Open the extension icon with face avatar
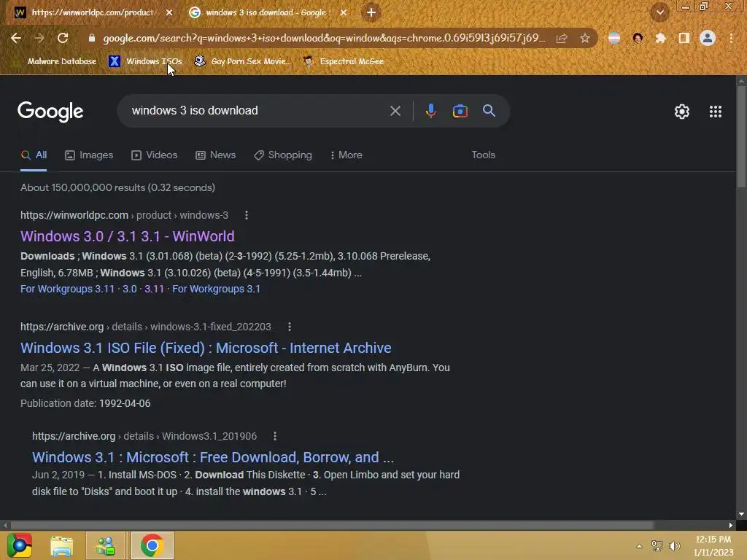Viewport: 747px width, 560px height. (x=638, y=38)
